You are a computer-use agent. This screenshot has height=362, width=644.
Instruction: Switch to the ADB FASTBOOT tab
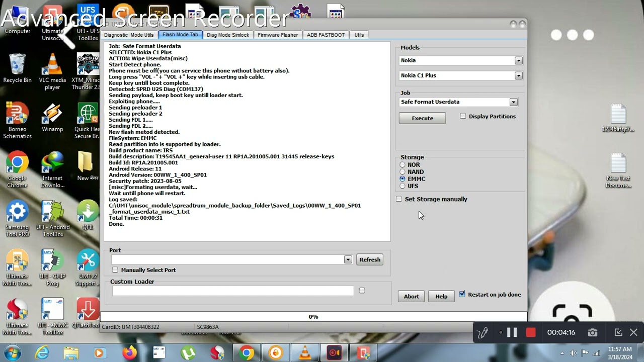[326, 35]
